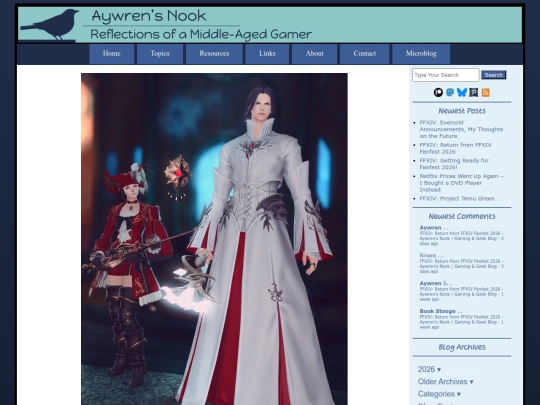This screenshot has width=540, height=405.
Task: Open the orange RSS feed icon
Action: (486, 92)
